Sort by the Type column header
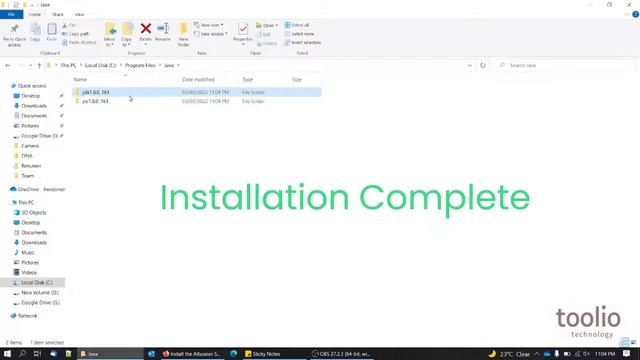 point(247,80)
